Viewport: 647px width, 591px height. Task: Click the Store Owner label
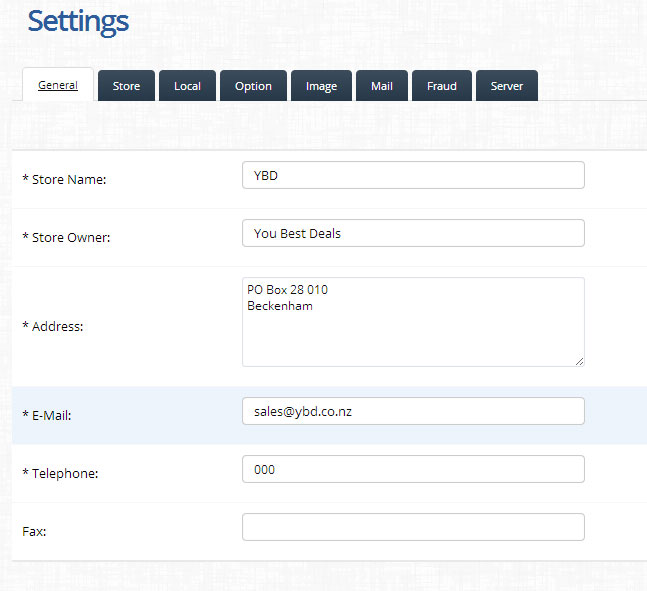(66, 238)
